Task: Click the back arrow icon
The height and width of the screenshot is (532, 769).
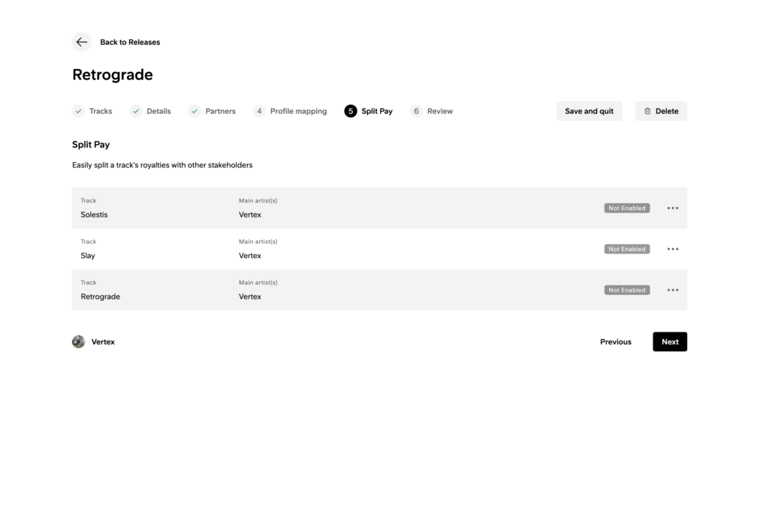Action: [82, 42]
